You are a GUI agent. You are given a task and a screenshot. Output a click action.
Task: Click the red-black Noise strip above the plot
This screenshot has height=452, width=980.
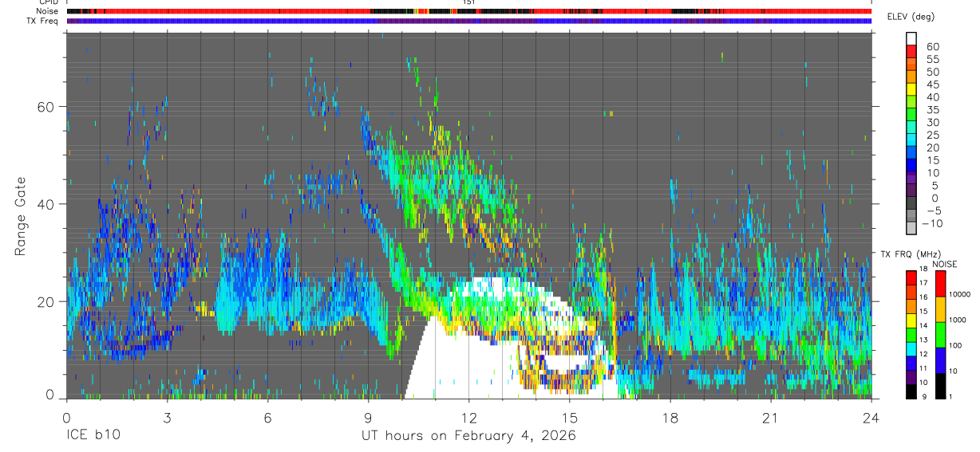pos(469,11)
